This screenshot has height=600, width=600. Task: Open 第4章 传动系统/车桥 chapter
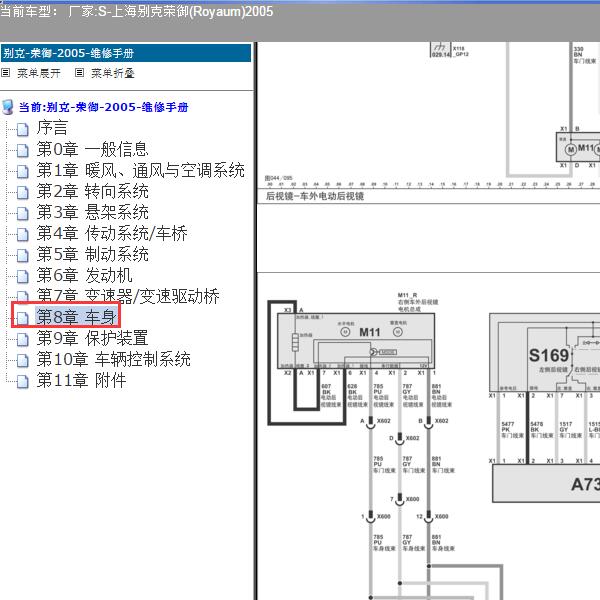[x=112, y=233]
